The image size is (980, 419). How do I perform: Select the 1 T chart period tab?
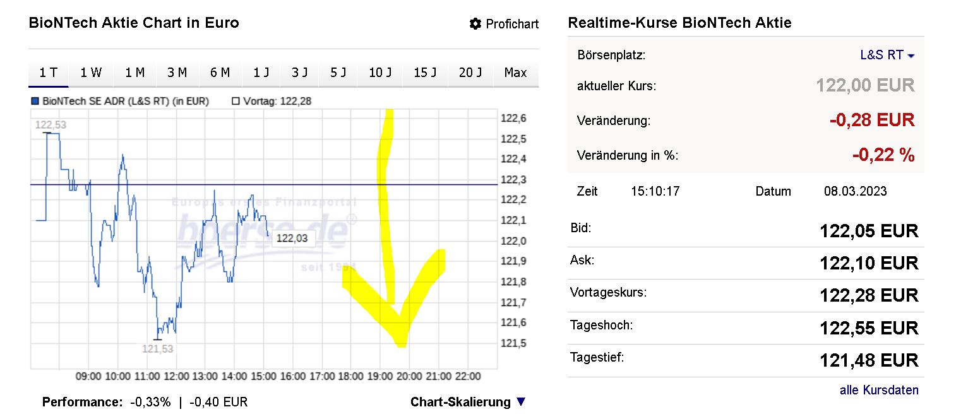(49, 73)
